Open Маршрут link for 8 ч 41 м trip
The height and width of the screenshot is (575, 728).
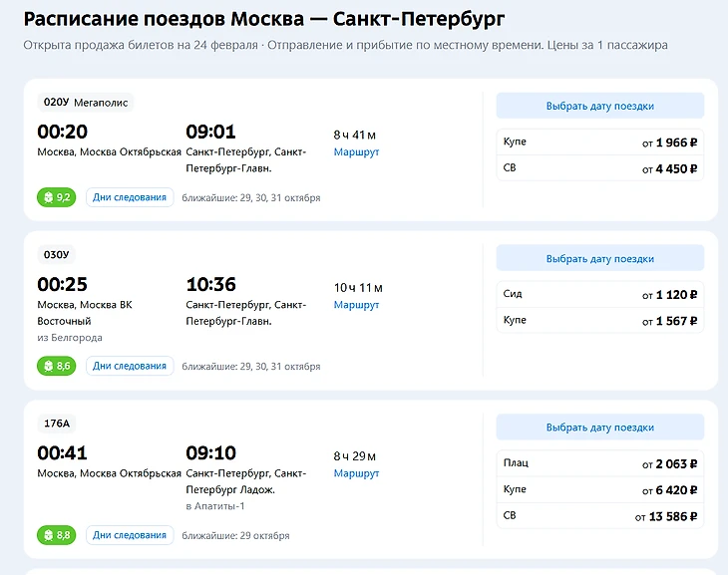[x=356, y=151]
